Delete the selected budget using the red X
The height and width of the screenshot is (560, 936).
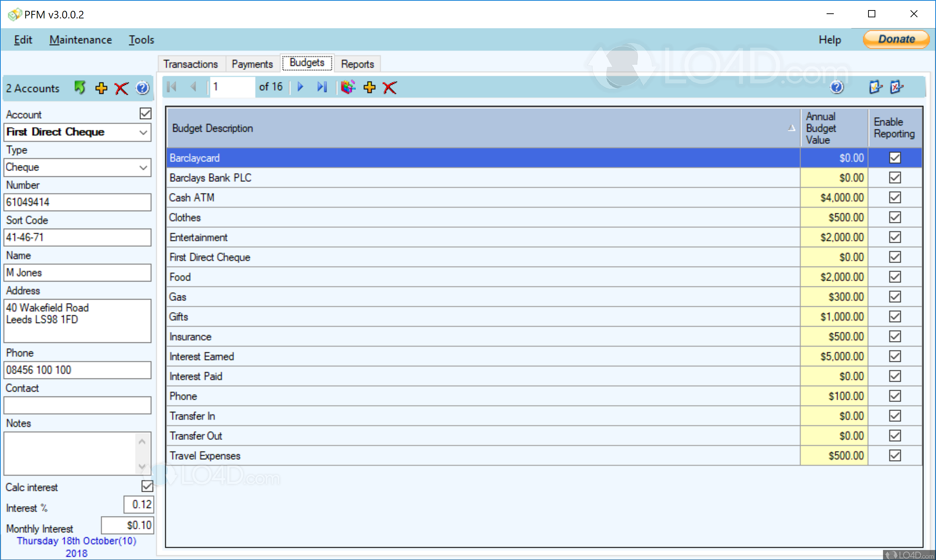[389, 87]
